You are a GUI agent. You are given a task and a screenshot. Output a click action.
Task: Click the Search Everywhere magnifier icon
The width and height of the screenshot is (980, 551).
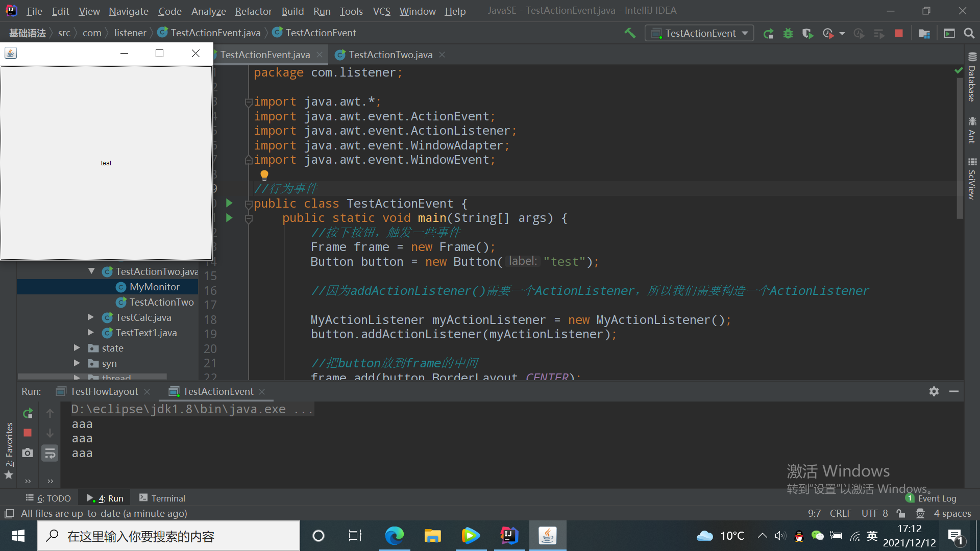click(x=969, y=33)
